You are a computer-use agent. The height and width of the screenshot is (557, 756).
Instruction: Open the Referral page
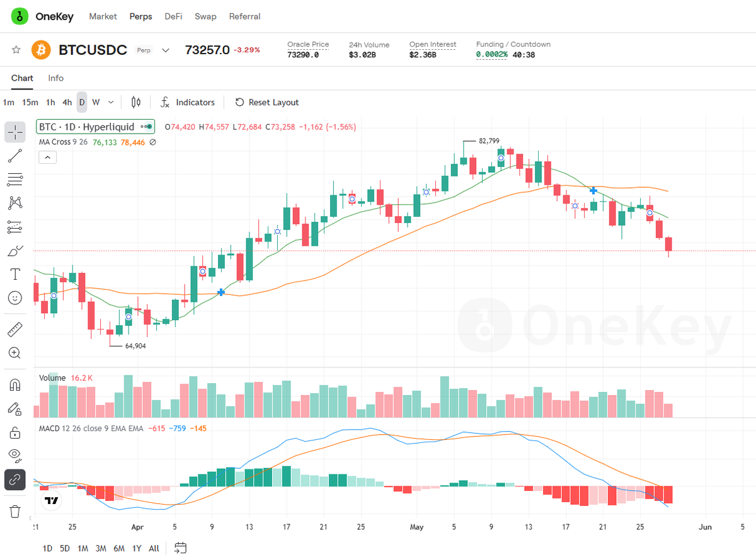click(245, 16)
